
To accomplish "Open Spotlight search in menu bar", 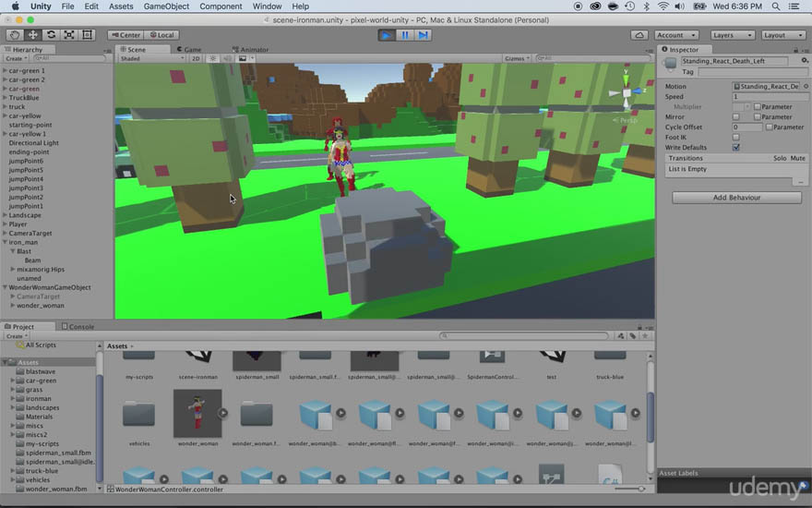I will point(776,6).
